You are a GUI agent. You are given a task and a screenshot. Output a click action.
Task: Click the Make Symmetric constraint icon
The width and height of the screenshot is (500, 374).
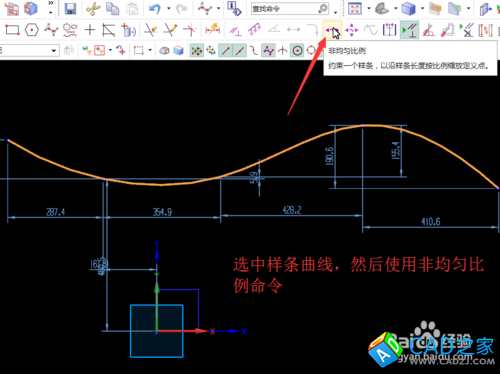389,30
